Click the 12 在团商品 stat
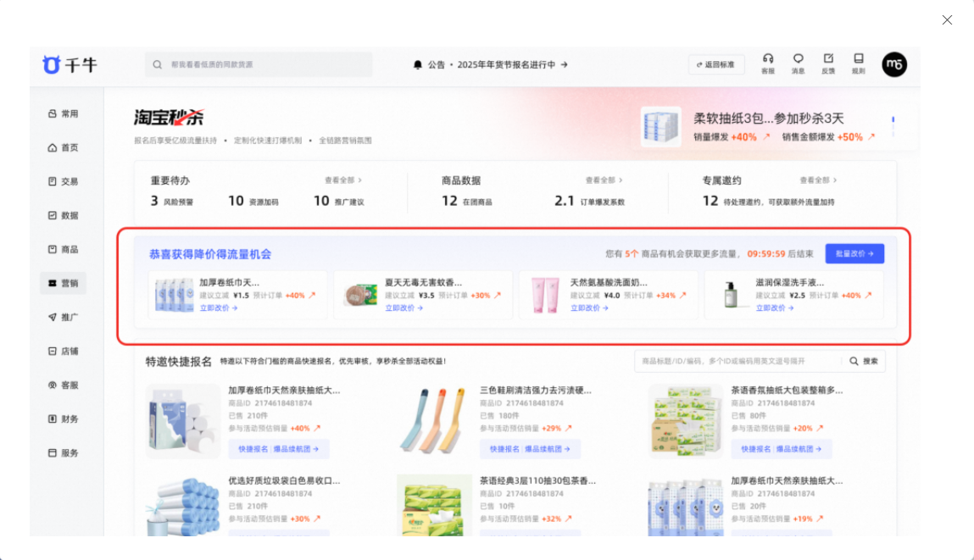Viewport: 974px width, 560px height. [467, 201]
